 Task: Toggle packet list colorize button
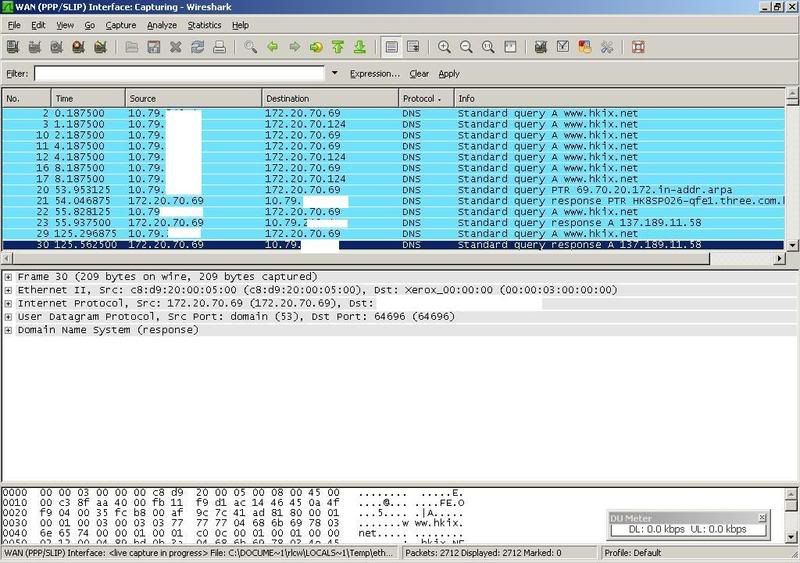tap(391, 47)
